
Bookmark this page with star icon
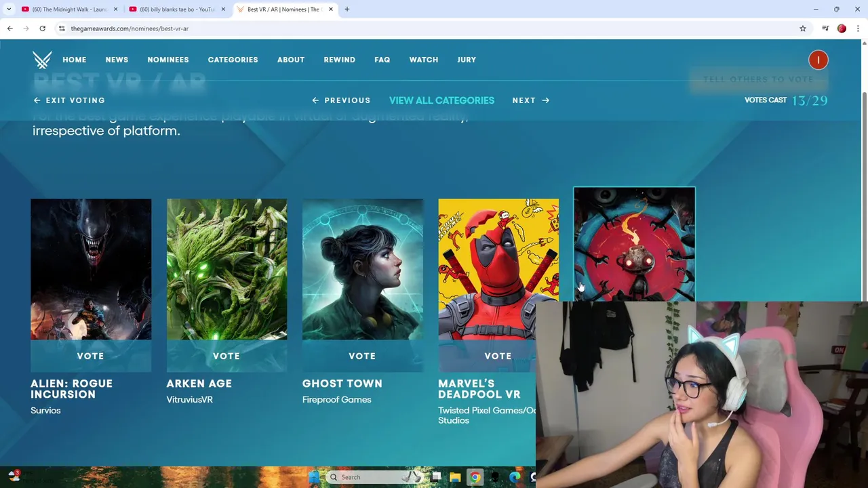tap(803, 28)
